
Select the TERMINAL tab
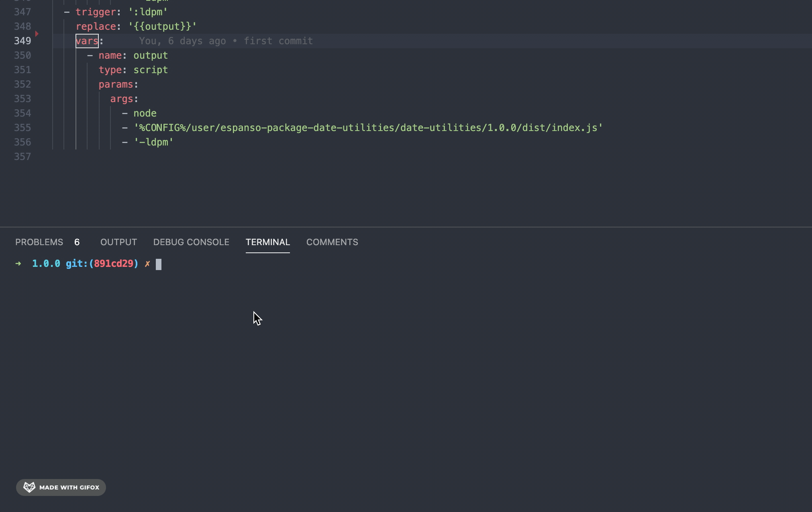pyautogui.click(x=267, y=242)
